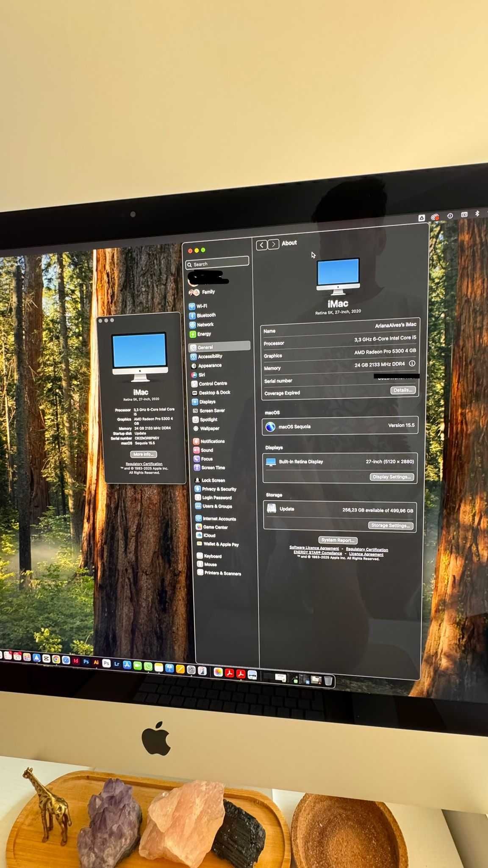
Task: Launch Adobe InDesign from the Dock
Action: [x=76, y=661]
